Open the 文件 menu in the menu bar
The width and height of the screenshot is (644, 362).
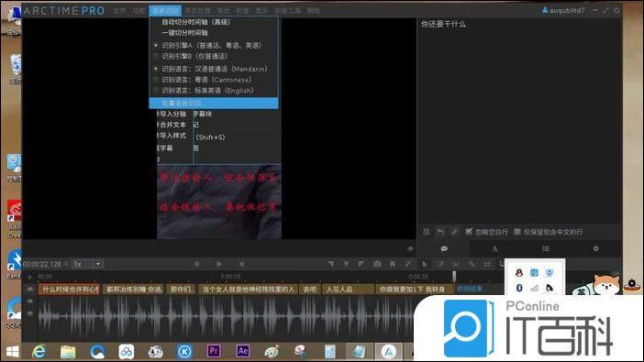(119, 11)
